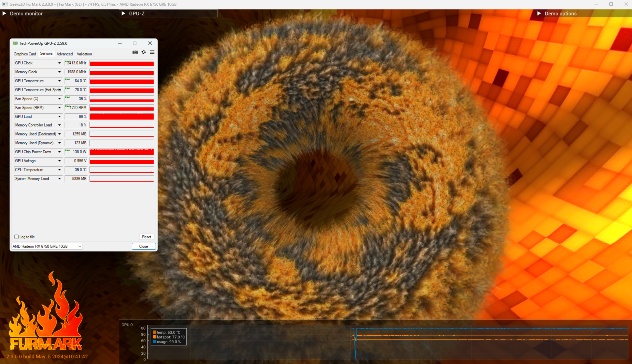Click the GPU Load red graph bar
Screen dimensions: 632x364
point(122,117)
